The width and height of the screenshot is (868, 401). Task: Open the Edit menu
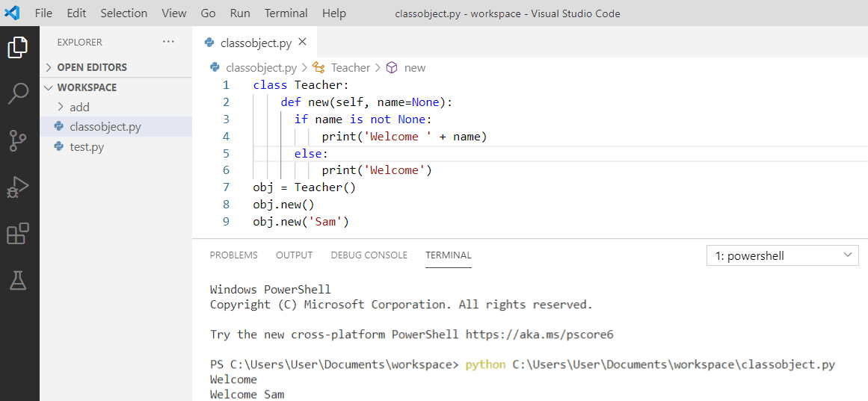coord(76,13)
